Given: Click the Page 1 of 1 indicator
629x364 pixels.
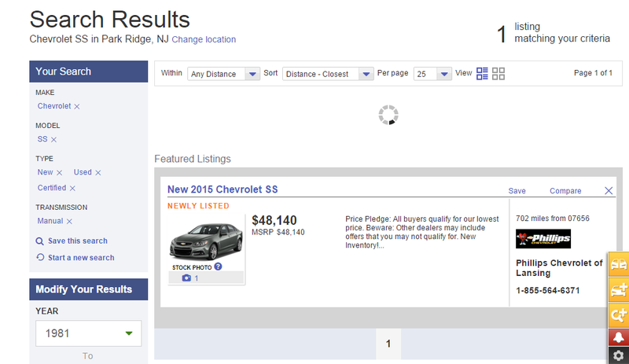Looking at the screenshot, I should (593, 73).
